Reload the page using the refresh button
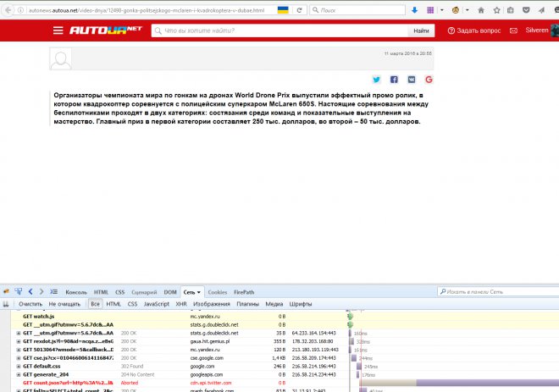The image size is (559, 392). 302,9
